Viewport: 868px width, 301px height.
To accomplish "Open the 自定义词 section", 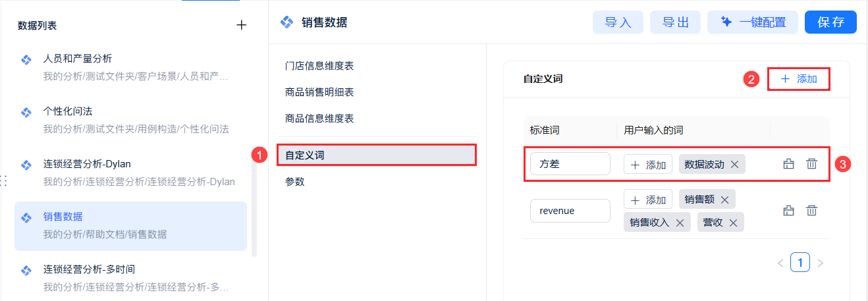I will pos(376,155).
